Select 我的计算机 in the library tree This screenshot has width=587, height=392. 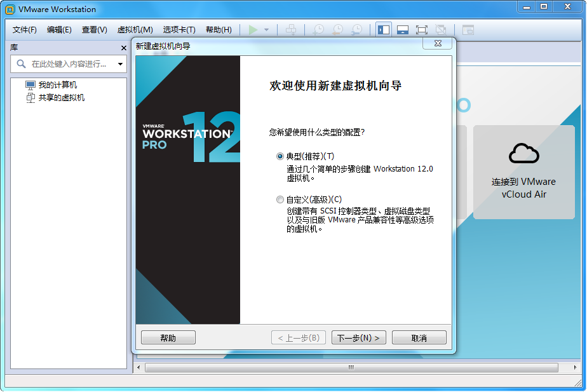57,85
